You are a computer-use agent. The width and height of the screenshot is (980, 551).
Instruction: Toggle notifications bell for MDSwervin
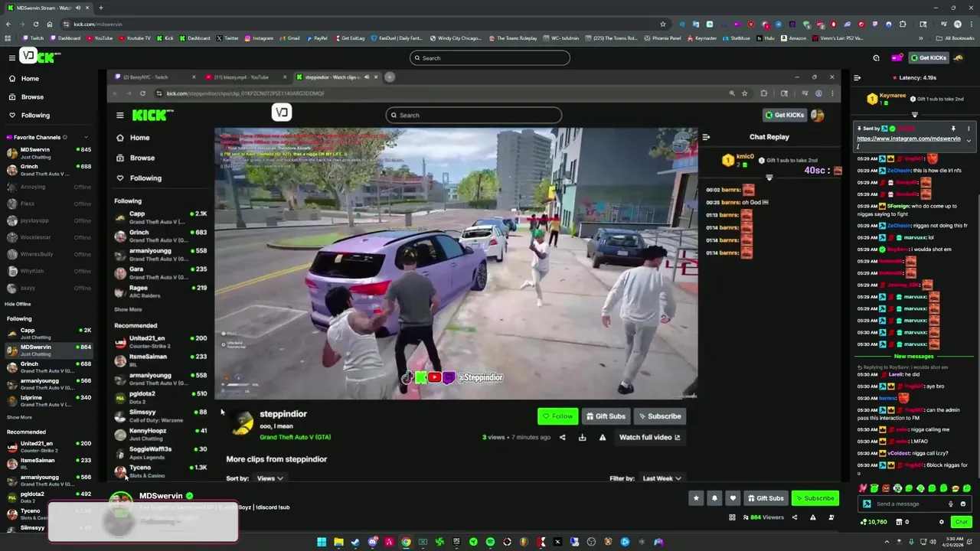pyautogui.click(x=714, y=498)
